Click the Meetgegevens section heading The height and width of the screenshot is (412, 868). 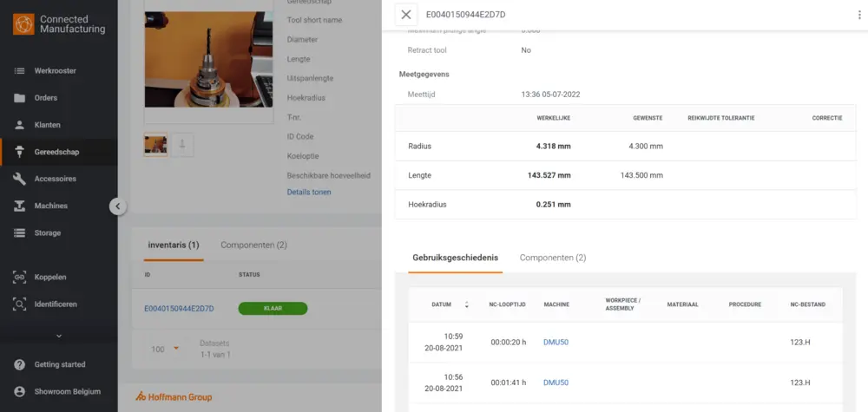click(x=424, y=74)
